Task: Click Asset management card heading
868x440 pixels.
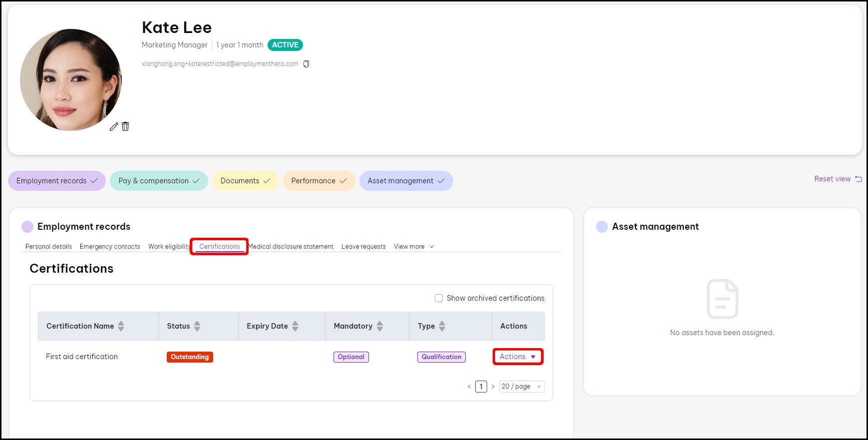Action: (x=655, y=227)
